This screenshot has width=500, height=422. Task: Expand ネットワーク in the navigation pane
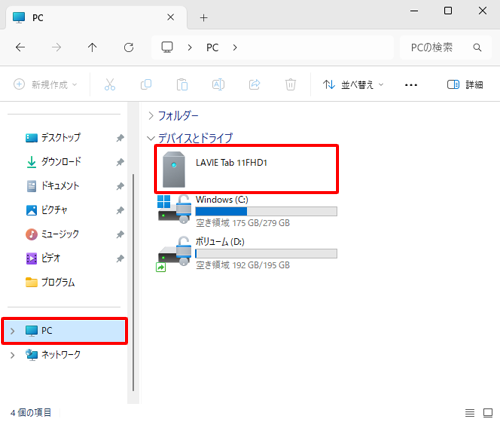(13, 355)
